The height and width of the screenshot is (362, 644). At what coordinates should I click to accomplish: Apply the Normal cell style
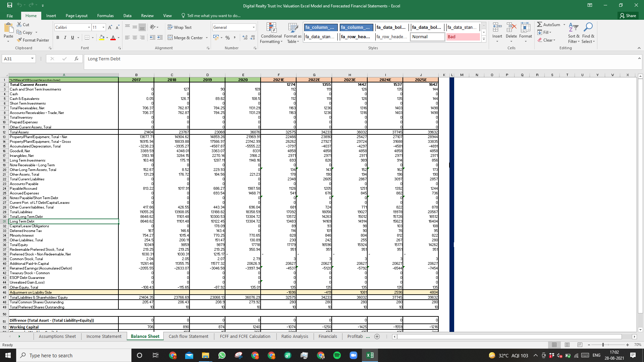427,37
